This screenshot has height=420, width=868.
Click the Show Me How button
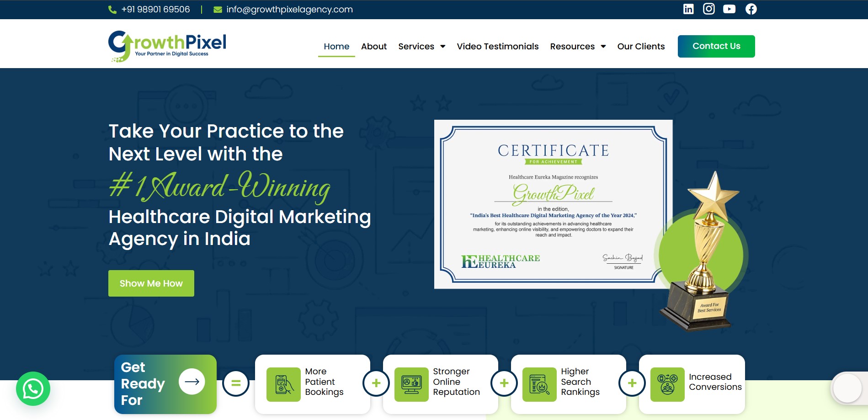point(151,283)
